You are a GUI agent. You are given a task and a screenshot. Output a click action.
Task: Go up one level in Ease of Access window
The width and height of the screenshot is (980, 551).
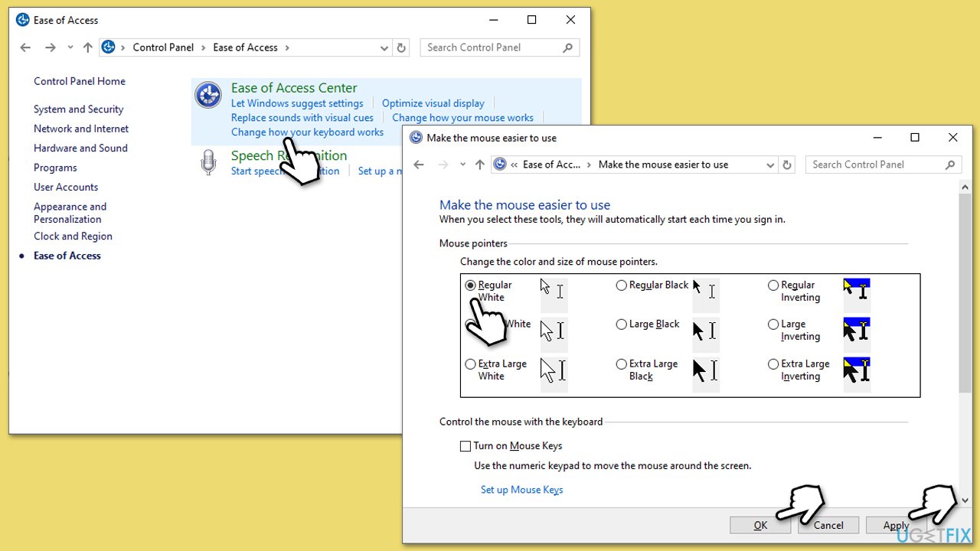tap(87, 47)
